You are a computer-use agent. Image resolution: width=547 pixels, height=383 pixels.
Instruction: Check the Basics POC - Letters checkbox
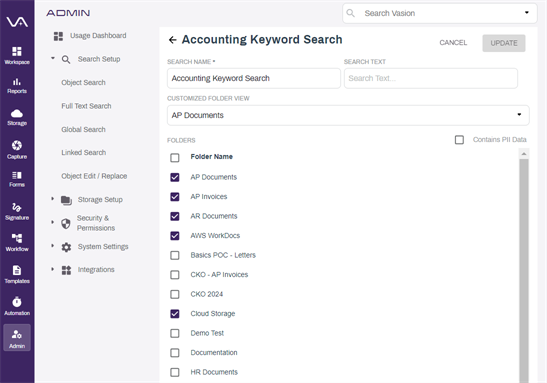point(175,255)
